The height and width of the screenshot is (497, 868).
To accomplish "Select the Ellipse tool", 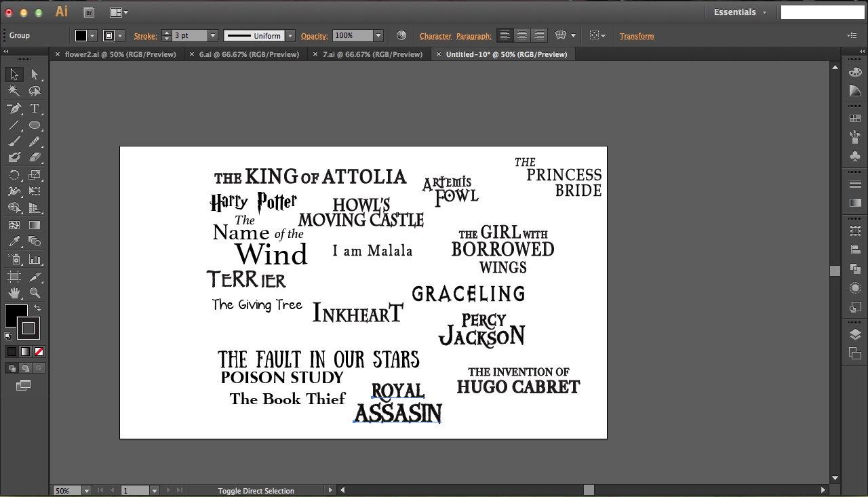I will pos(35,125).
